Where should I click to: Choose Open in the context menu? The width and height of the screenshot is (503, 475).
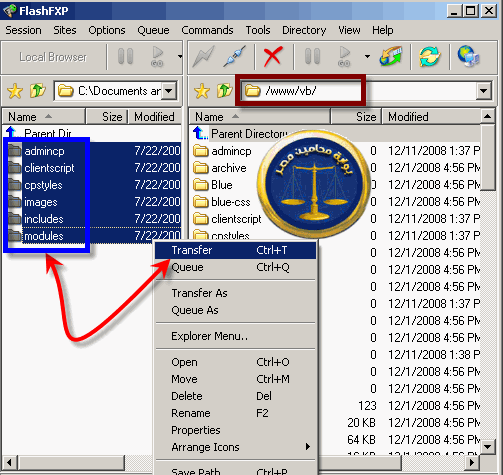(x=235, y=362)
